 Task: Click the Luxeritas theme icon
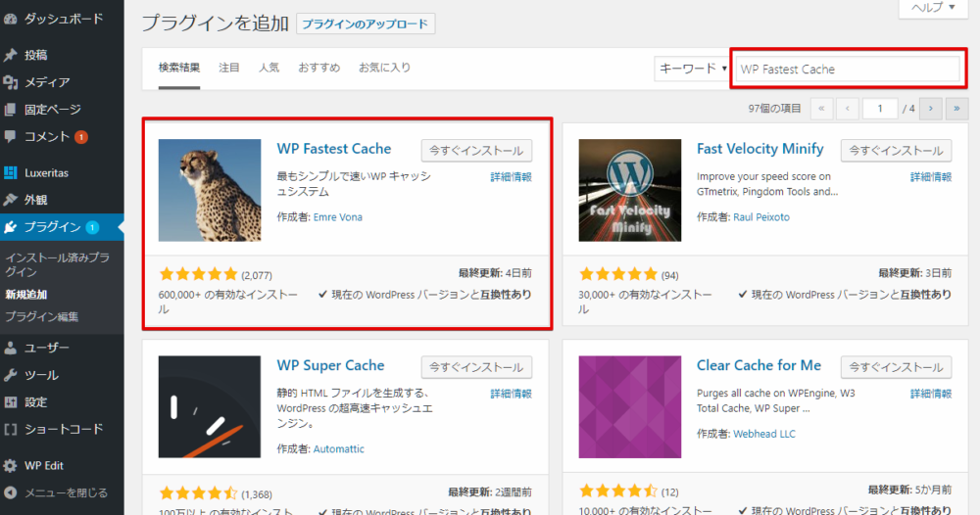(11, 173)
